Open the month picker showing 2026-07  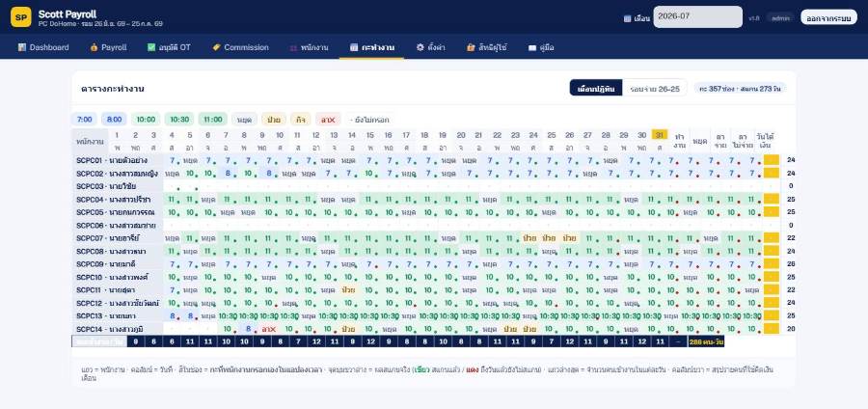click(x=697, y=17)
